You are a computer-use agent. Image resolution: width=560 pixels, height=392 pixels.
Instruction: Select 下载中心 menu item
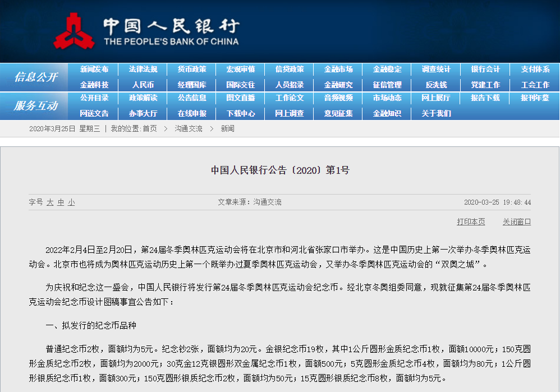(240, 113)
